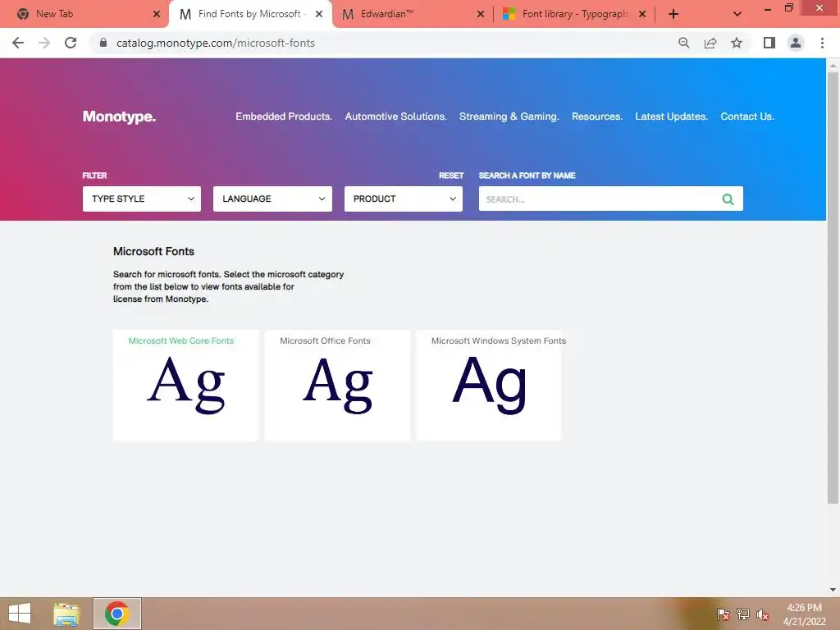Image resolution: width=840 pixels, height=630 pixels.
Task: View site lock info icon
Action: [103, 43]
